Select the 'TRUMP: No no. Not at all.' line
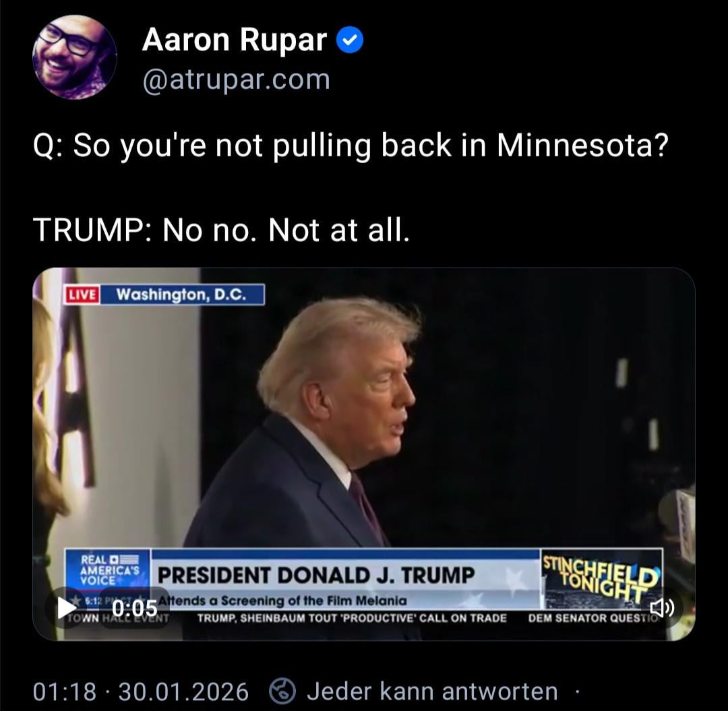The image size is (728, 711). pos(222,230)
